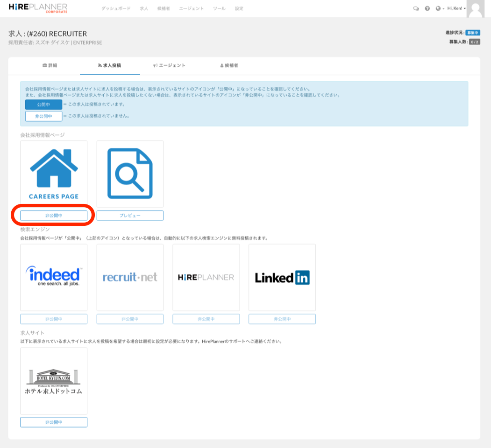Click the プレビュー button
The width and height of the screenshot is (491, 448).
point(129,215)
